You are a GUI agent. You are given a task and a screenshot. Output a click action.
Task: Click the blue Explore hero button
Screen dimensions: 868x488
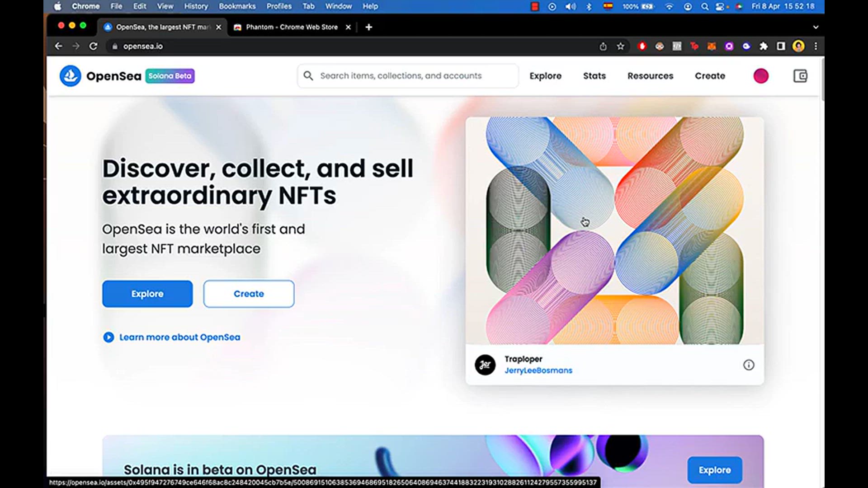(147, 294)
